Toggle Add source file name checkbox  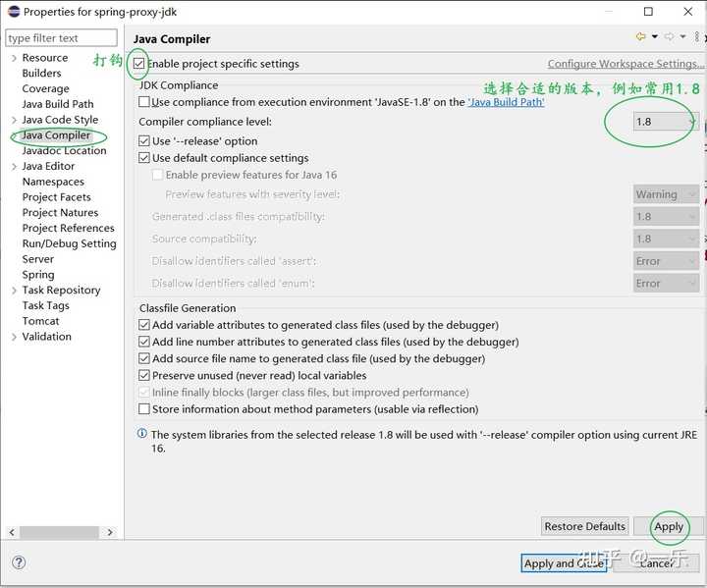coord(144,358)
